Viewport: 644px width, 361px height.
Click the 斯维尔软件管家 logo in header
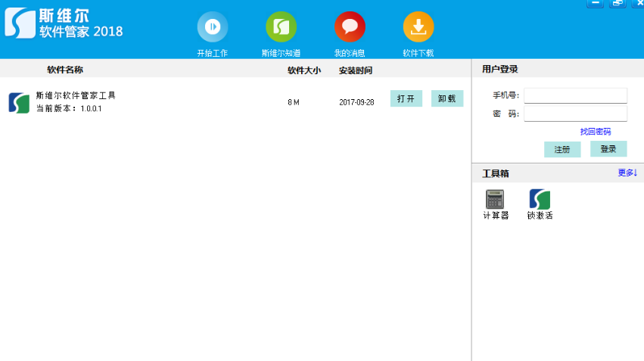tap(20, 23)
